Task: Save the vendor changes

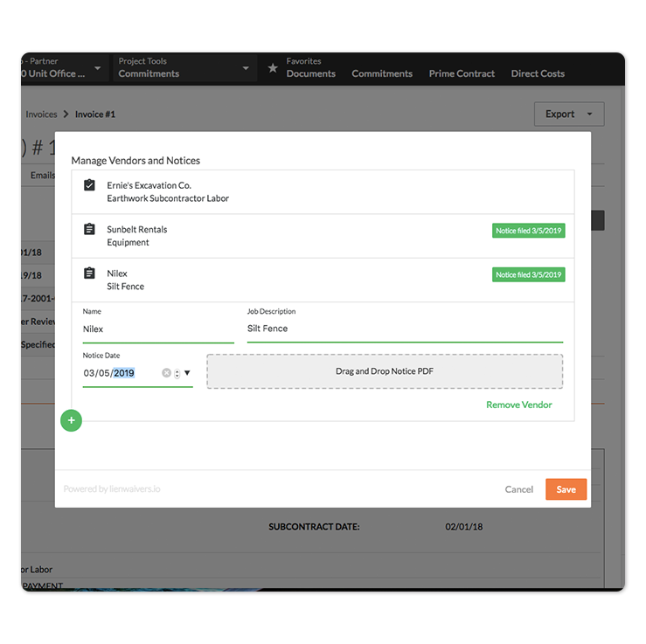Action: pyautogui.click(x=566, y=489)
